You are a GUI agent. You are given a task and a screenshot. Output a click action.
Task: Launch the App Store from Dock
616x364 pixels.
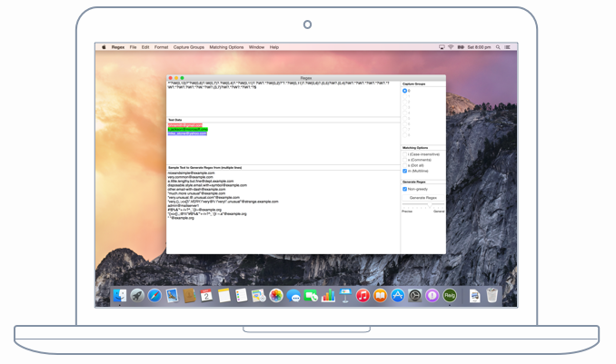point(397,296)
